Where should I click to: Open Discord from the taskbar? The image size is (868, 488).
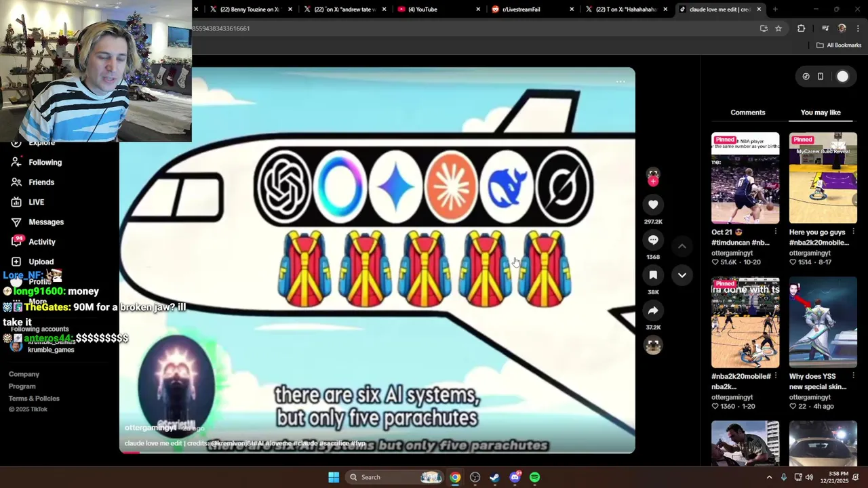tap(515, 477)
